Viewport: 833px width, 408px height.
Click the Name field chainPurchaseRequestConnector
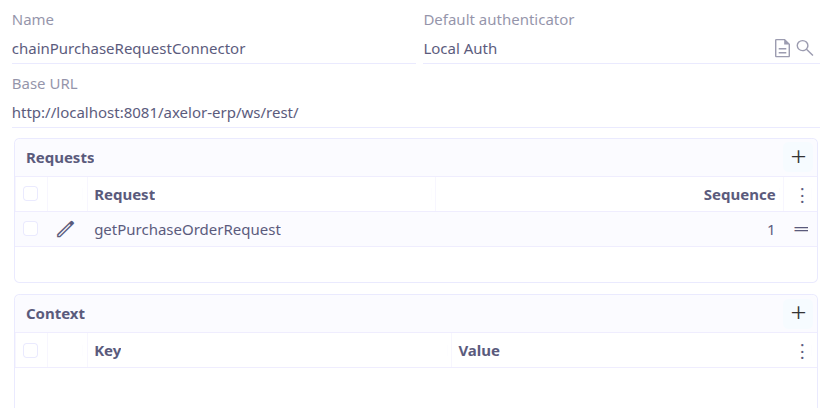coord(212,49)
